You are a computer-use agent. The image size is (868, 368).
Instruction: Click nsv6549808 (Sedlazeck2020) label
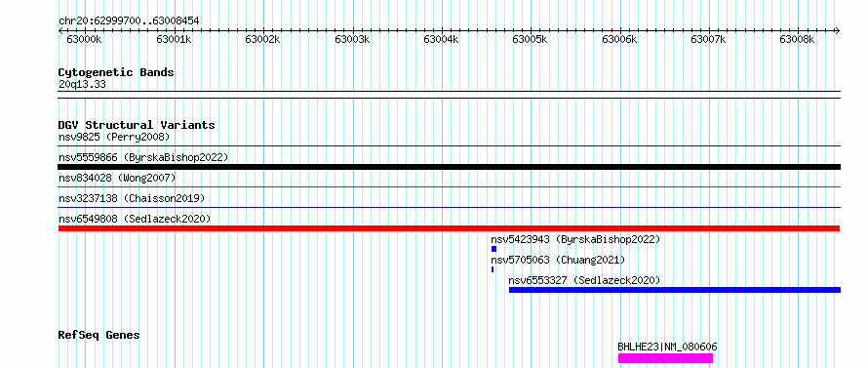pyautogui.click(x=135, y=219)
